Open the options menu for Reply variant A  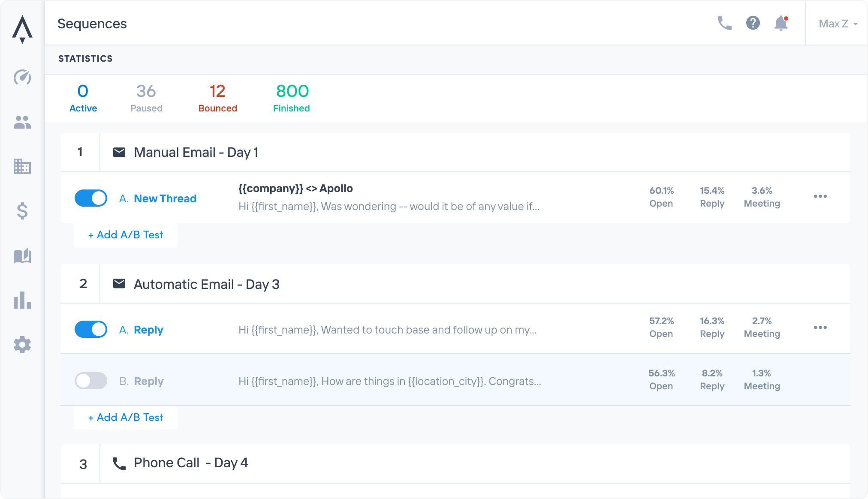click(x=820, y=327)
